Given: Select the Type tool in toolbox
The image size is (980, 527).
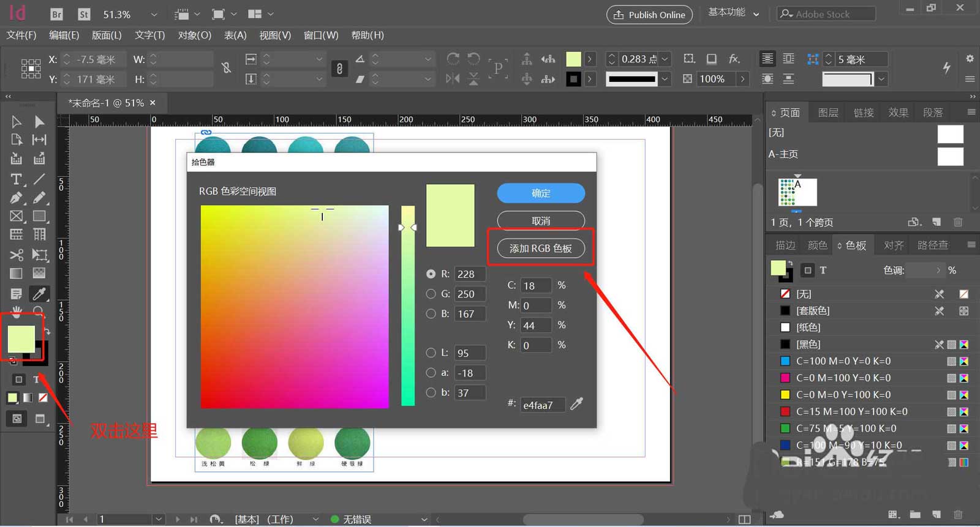Looking at the screenshot, I should [x=16, y=179].
